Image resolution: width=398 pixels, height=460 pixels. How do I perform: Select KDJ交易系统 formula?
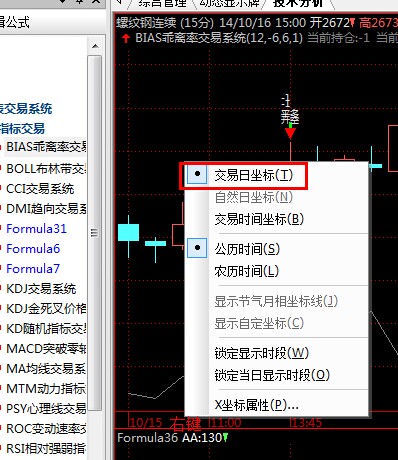click(x=41, y=289)
